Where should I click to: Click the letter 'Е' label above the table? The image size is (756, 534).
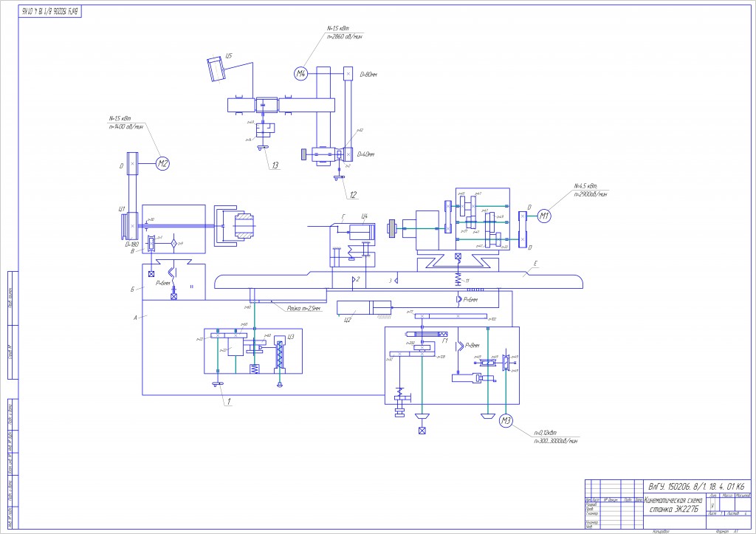[535, 264]
